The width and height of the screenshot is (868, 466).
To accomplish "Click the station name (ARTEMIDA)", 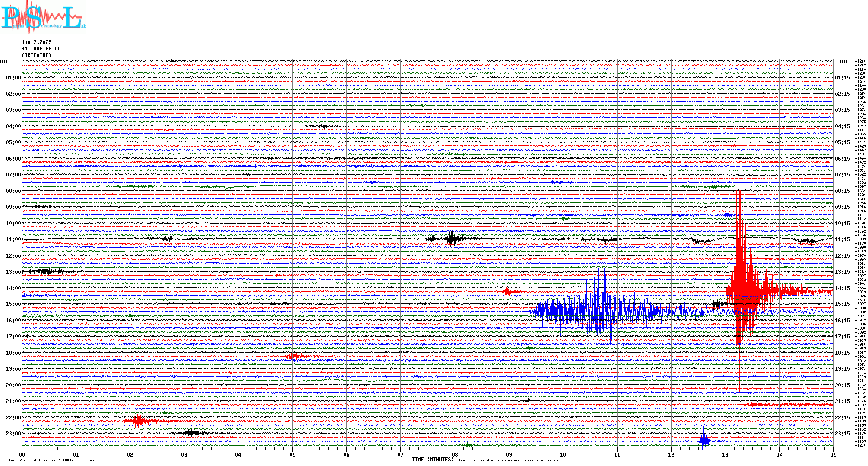I will [x=37, y=55].
